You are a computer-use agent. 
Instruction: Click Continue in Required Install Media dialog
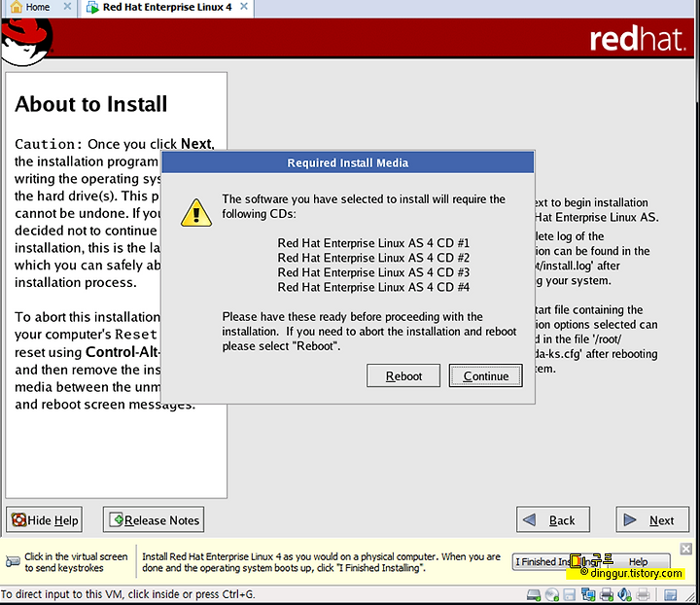tap(485, 376)
